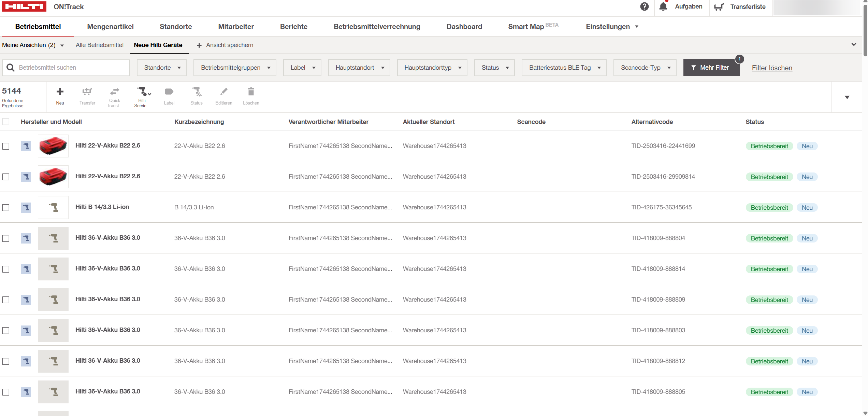The width and height of the screenshot is (868, 416).
Task: Open Aufgaben in the top bar
Action: coord(689,6)
